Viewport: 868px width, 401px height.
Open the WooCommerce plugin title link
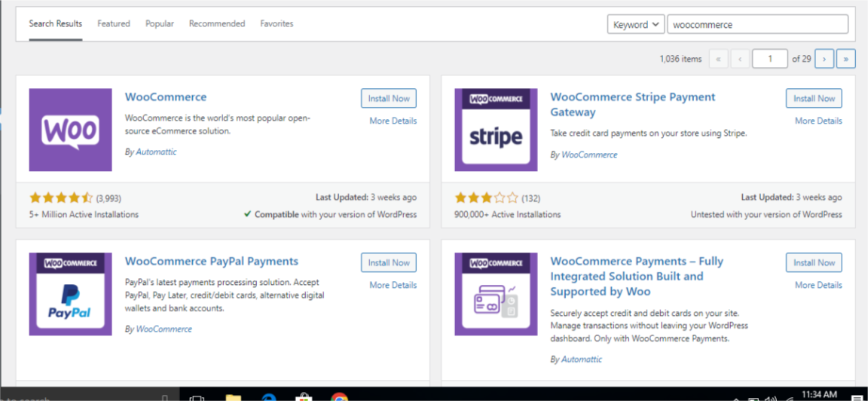point(166,97)
